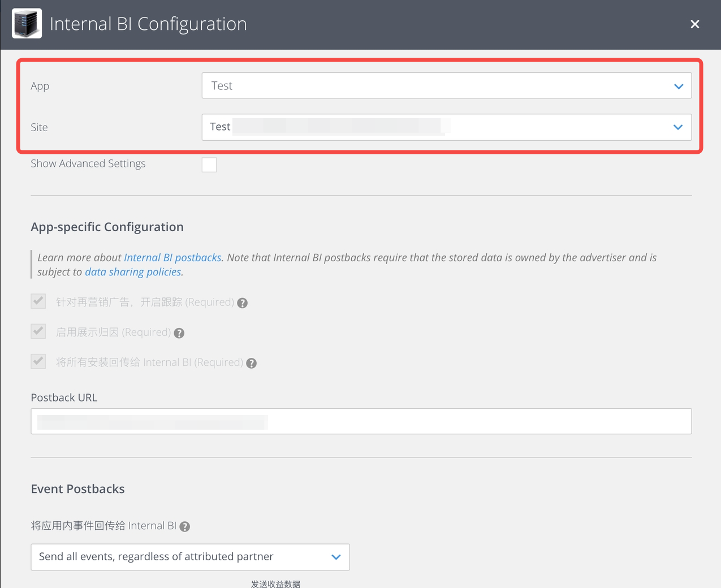
Task: Click the Postback URL label
Action: (x=64, y=397)
